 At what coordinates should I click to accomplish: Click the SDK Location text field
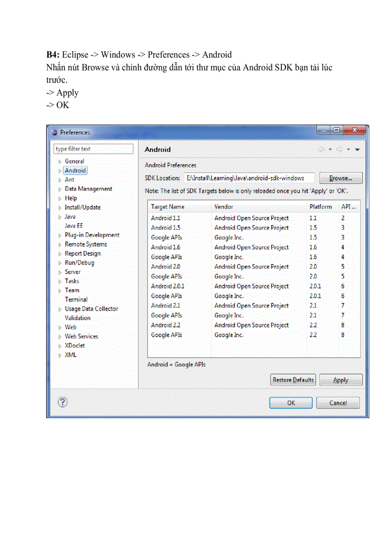[249, 178]
